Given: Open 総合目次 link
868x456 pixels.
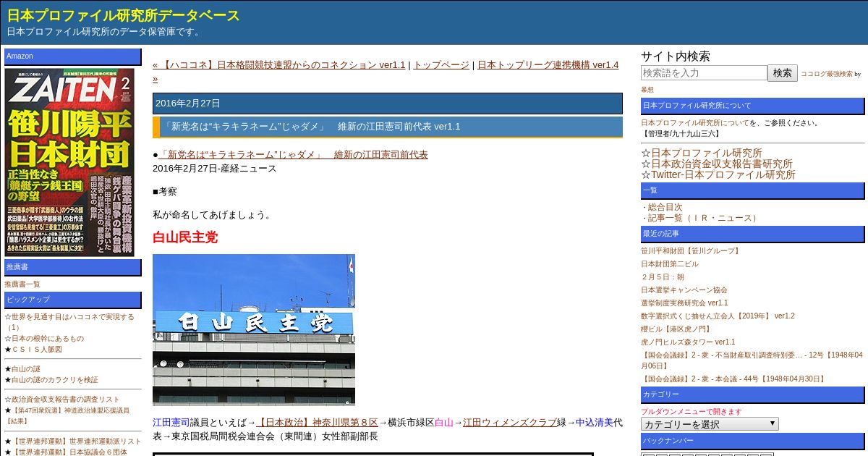Looking at the screenshot, I should point(665,207).
